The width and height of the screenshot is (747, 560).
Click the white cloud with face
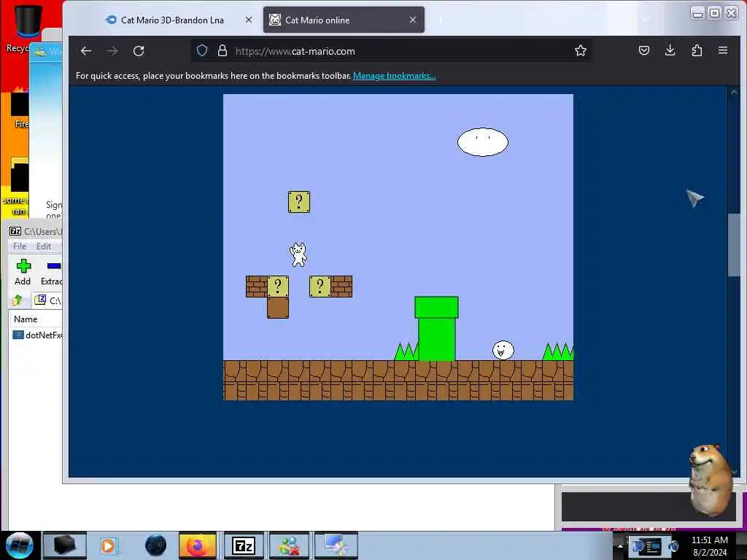(x=483, y=142)
